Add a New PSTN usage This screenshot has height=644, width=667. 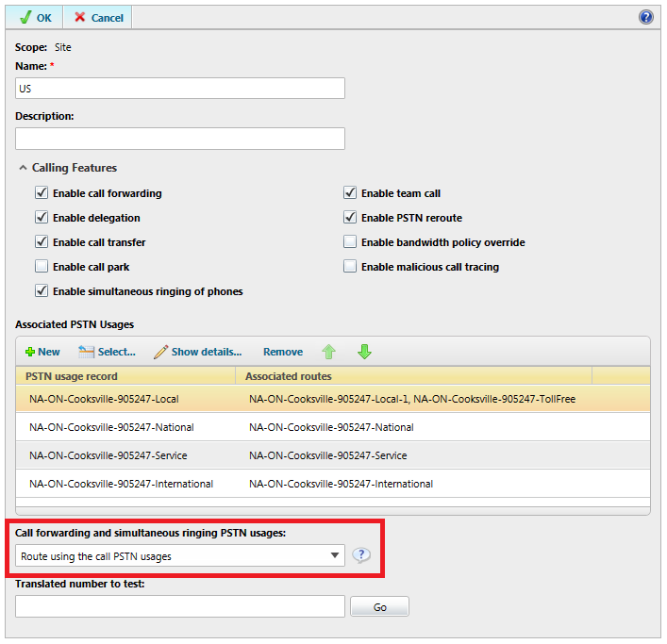42,352
